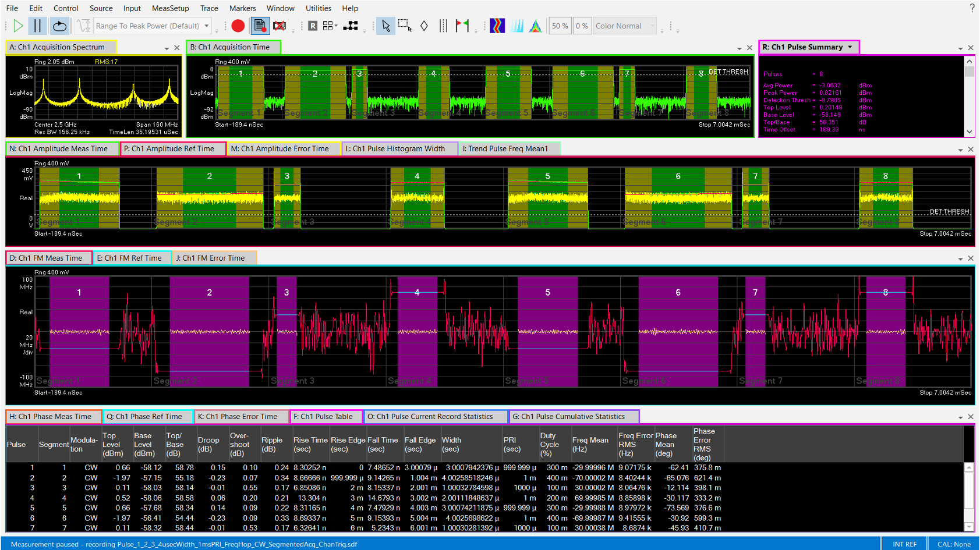Screen dimensions: 980x550
Task: Click the INT REF status indicator
Action: tap(904, 544)
